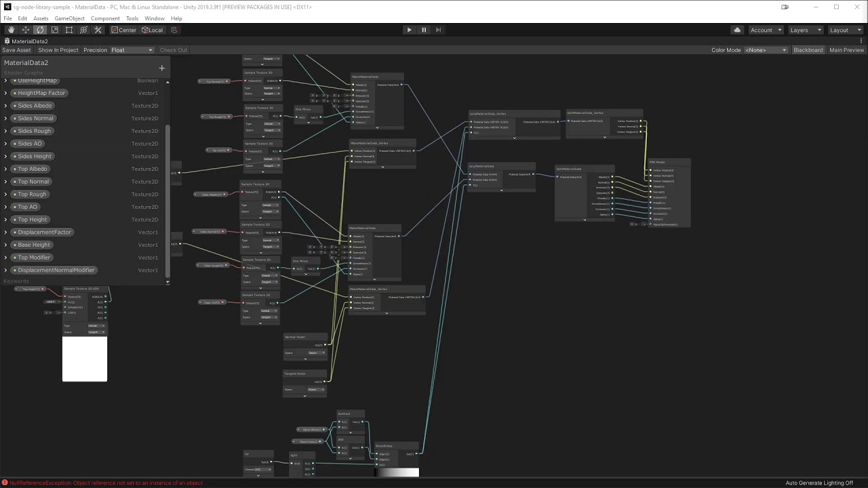The width and height of the screenshot is (868, 488).
Task: Click the Play button
Action: 409,30
